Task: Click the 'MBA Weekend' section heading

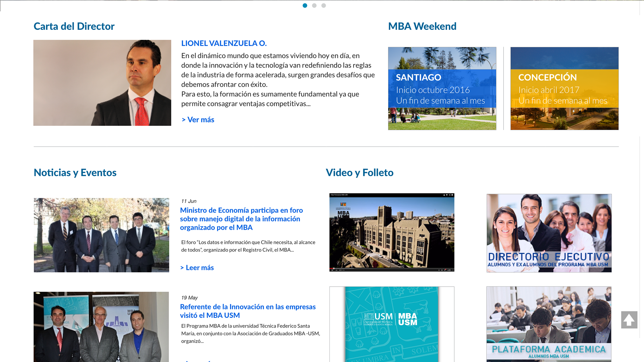Action: click(422, 26)
